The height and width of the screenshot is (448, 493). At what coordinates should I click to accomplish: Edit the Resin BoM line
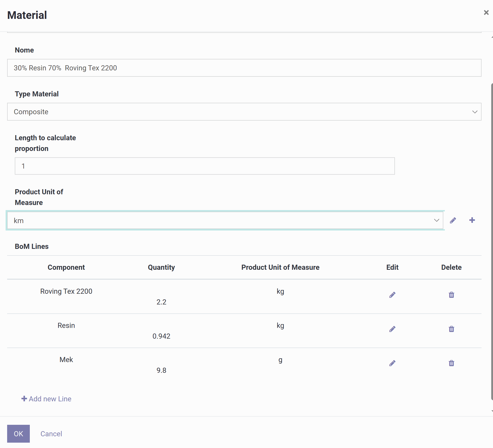(x=392, y=329)
